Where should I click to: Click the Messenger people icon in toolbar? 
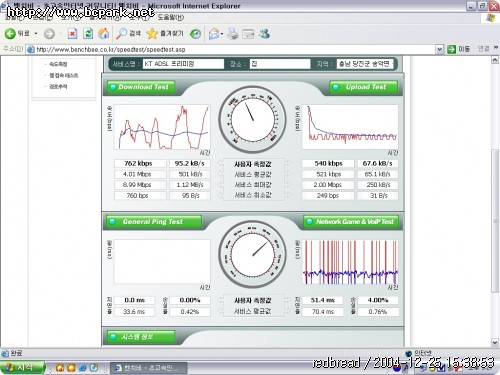264,34
